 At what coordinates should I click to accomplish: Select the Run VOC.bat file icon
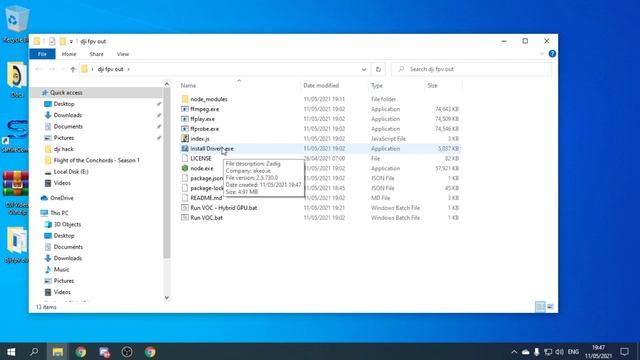(185, 218)
